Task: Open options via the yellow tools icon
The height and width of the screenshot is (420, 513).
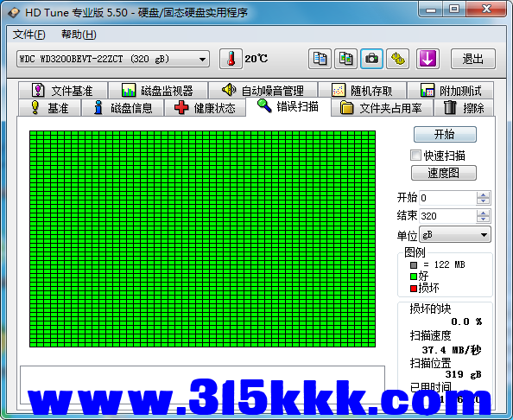Action: 397,59
